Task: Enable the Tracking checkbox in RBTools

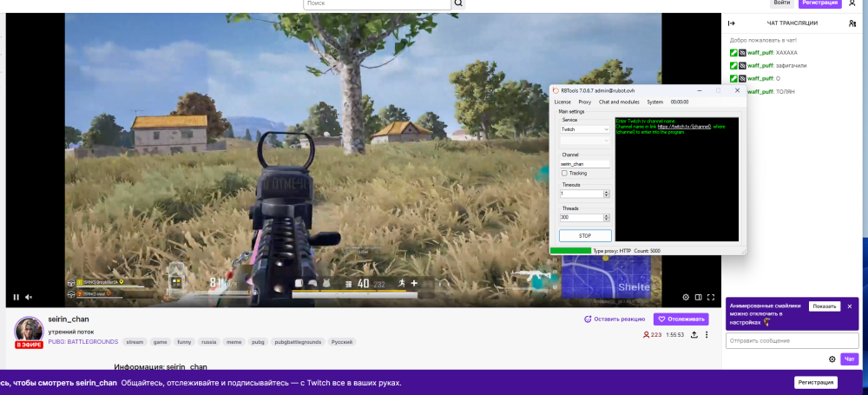Action: pos(564,173)
